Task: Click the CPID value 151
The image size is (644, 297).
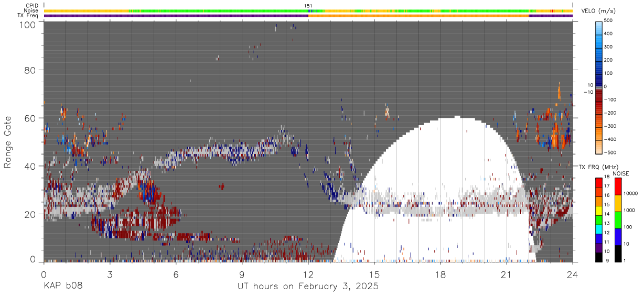Action: coord(308,6)
